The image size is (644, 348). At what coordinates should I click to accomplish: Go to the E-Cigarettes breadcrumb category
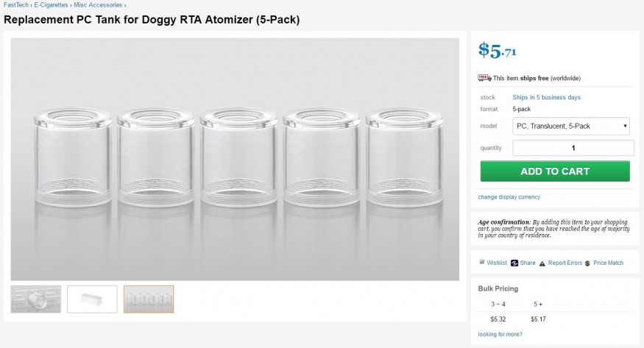click(51, 5)
